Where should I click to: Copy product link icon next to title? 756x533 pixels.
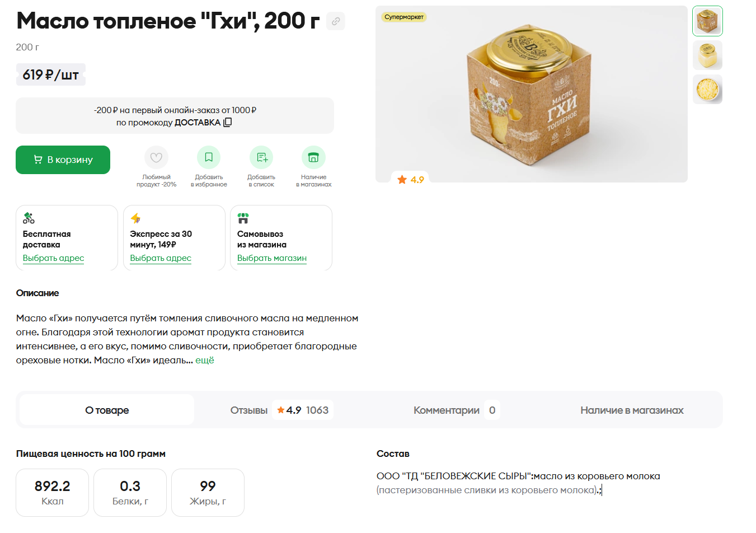click(x=336, y=21)
